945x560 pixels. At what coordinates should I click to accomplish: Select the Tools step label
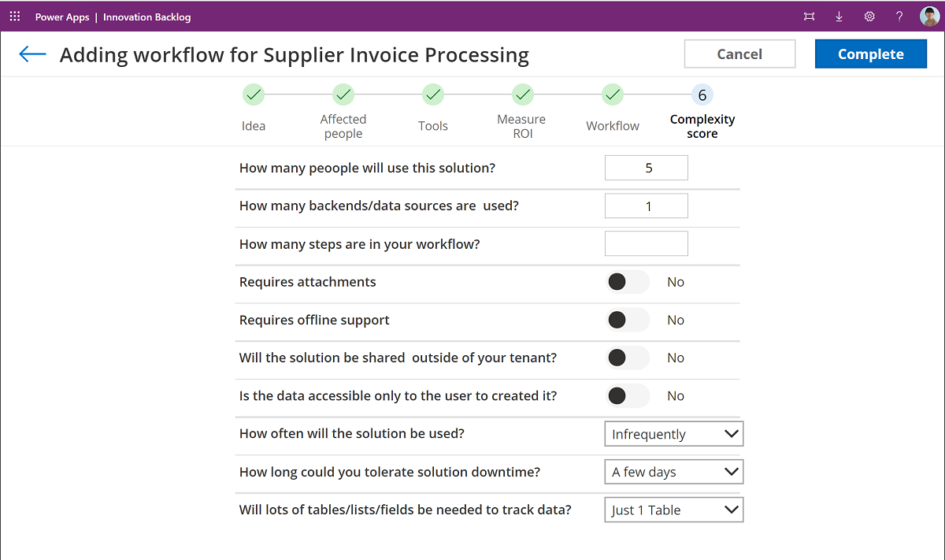click(433, 126)
